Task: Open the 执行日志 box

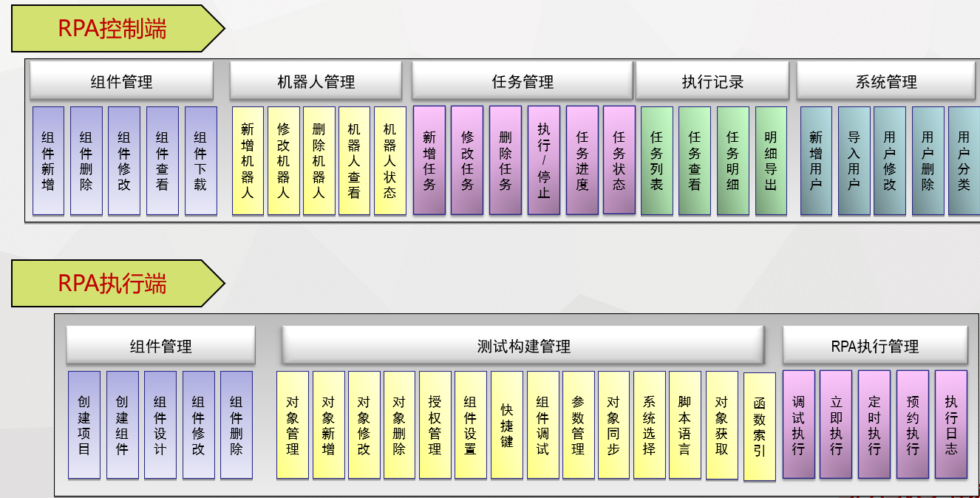Action: click(x=952, y=424)
